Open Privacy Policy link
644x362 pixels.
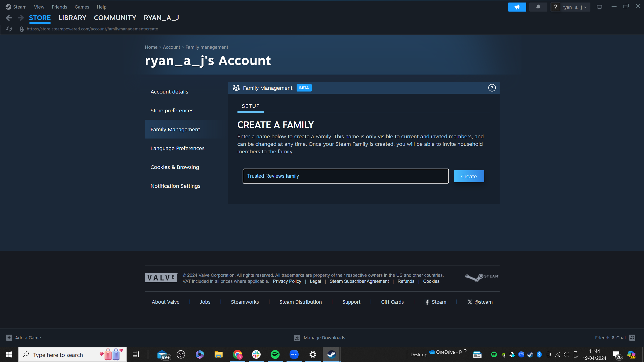point(287,281)
